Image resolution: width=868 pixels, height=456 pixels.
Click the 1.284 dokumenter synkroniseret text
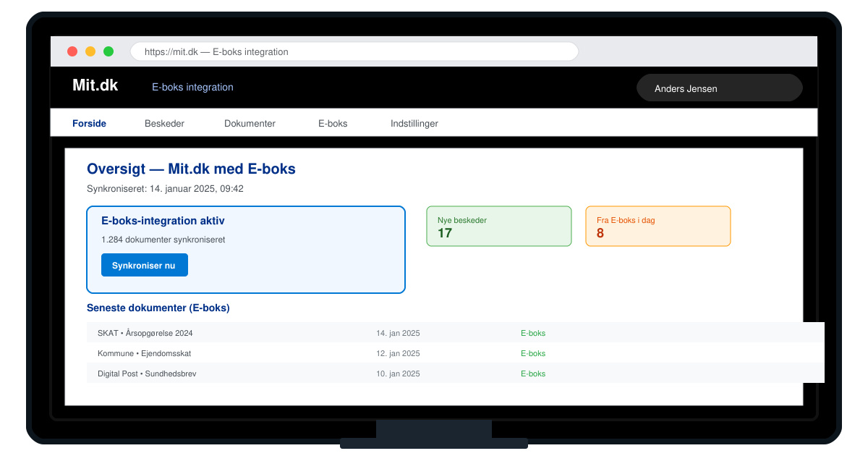click(x=163, y=239)
